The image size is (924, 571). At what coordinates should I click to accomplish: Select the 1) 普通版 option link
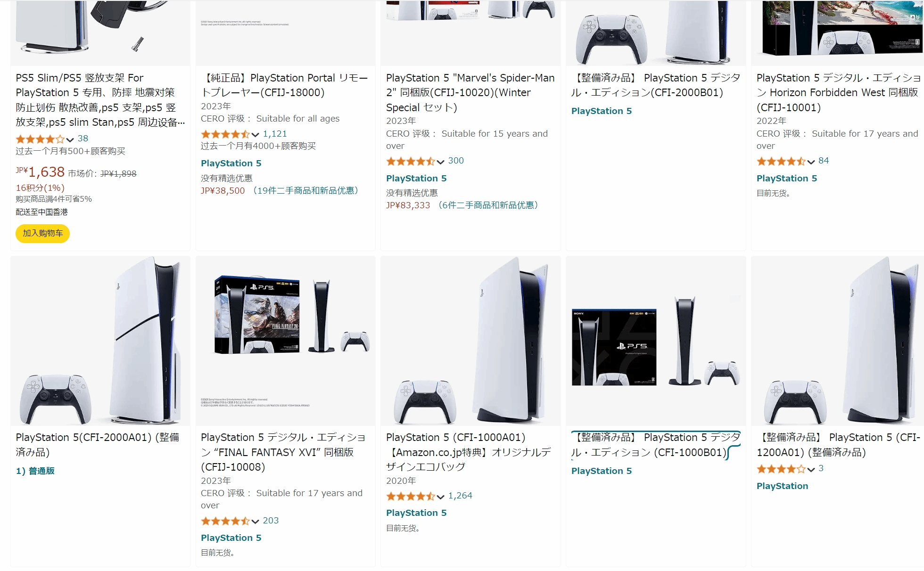(x=35, y=471)
